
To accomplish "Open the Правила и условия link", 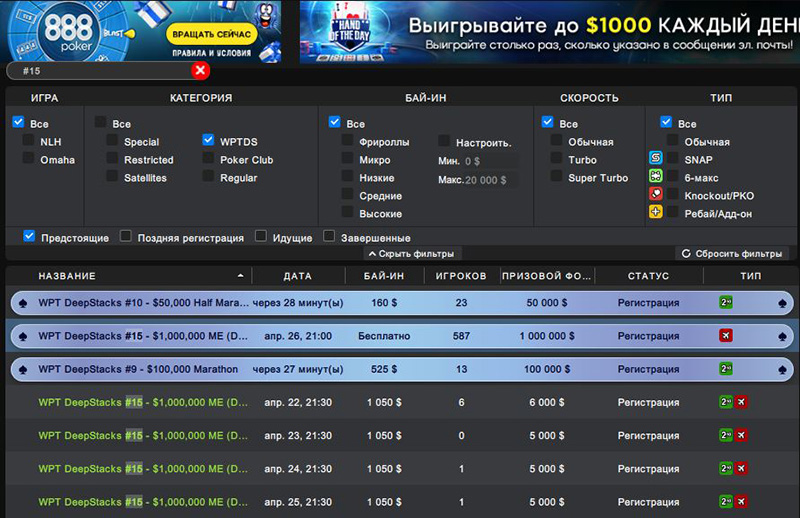I will point(211,53).
